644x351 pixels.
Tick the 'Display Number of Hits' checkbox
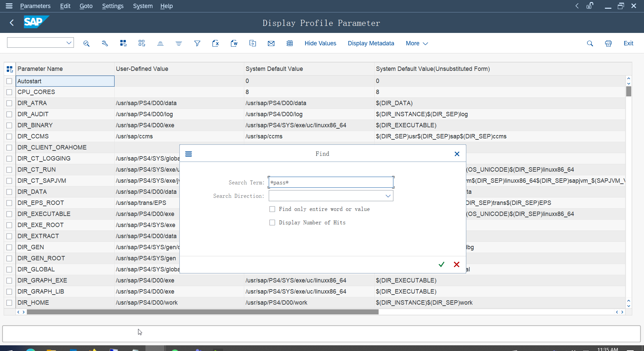272,223
